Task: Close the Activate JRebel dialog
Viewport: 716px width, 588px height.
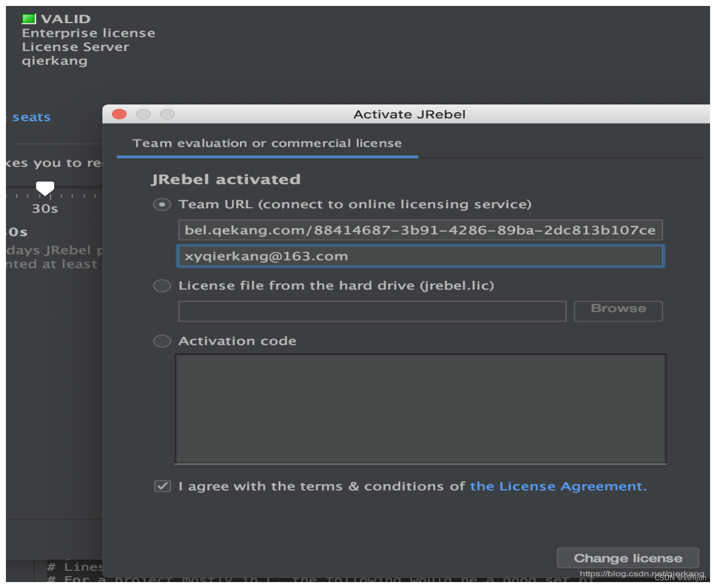Action: (119, 114)
